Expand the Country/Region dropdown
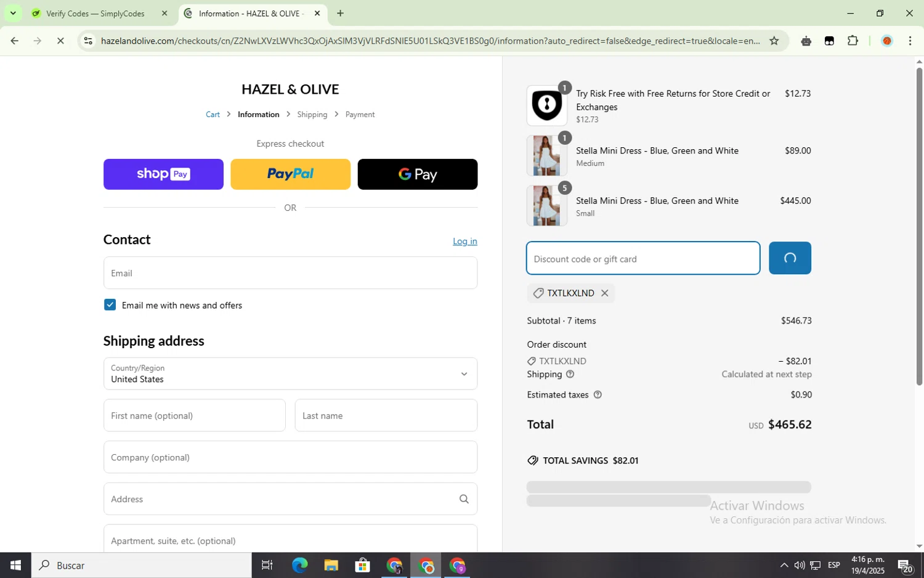This screenshot has width=924, height=578. (290, 373)
